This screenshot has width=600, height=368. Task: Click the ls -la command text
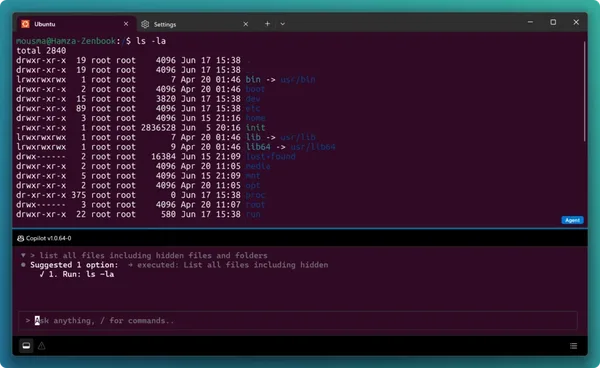151,41
